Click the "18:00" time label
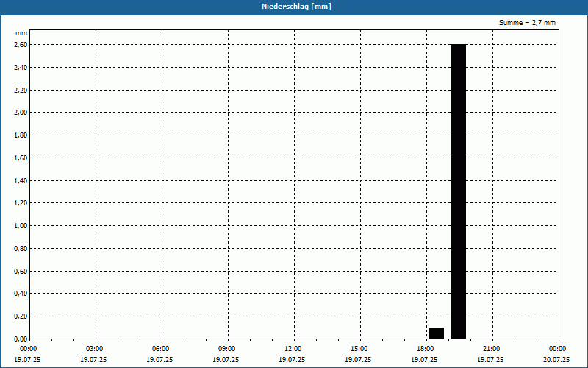The height and width of the screenshot is (368, 588). pyautogui.click(x=426, y=349)
